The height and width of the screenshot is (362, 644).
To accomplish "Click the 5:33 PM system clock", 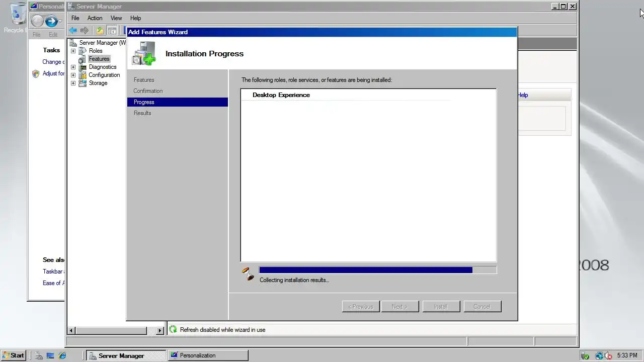I will (627, 355).
